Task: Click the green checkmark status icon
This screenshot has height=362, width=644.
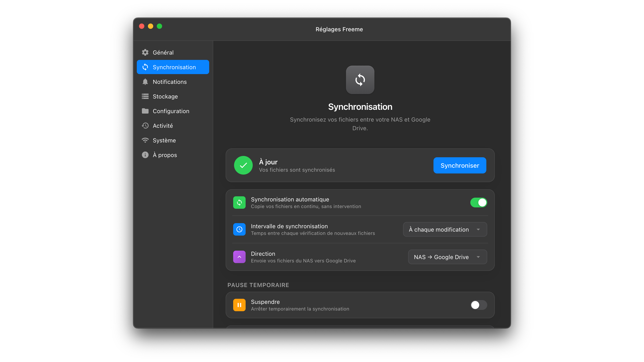Action: click(243, 165)
